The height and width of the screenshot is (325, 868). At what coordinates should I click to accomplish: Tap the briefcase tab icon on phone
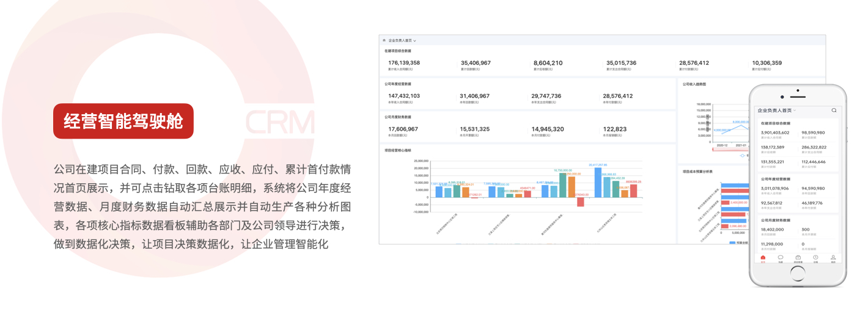point(798,257)
